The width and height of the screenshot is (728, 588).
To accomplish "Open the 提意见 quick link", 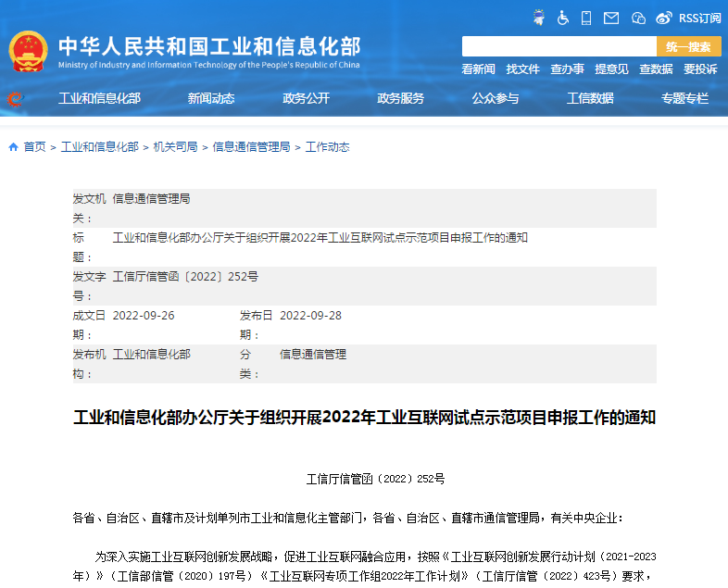I will (x=611, y=69).
